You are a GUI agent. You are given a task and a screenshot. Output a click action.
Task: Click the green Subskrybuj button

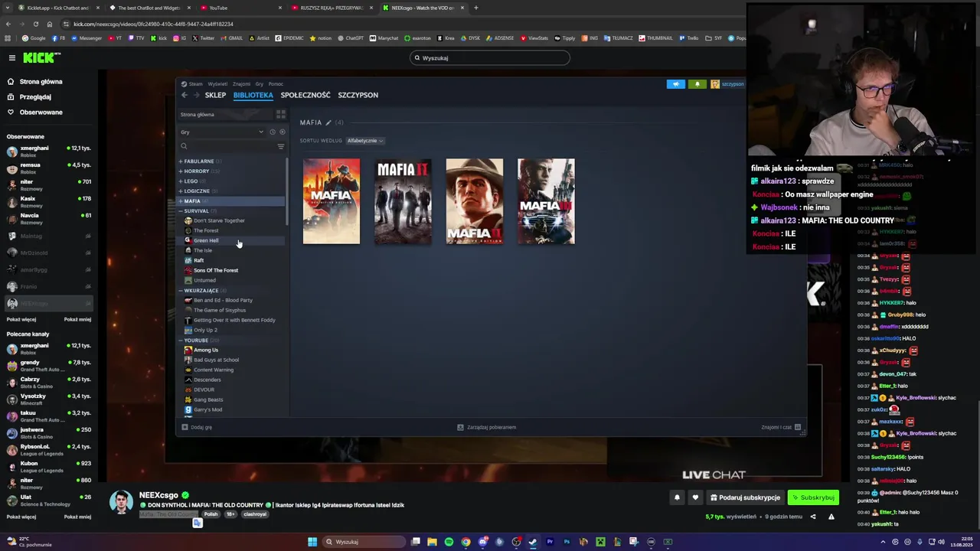click(x=813, y=497)
